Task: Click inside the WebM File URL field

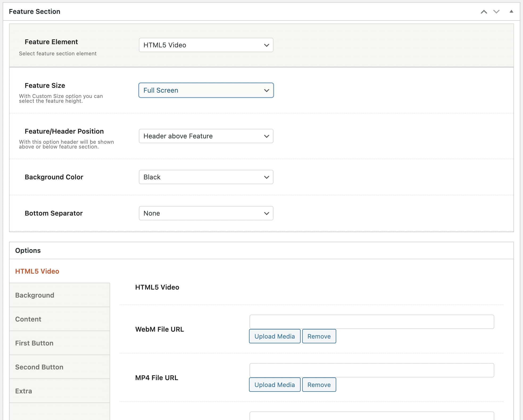Action: 371,322
